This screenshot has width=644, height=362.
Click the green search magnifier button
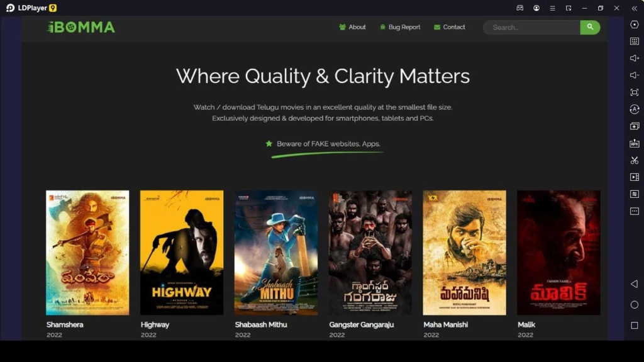tap(590, 28)
